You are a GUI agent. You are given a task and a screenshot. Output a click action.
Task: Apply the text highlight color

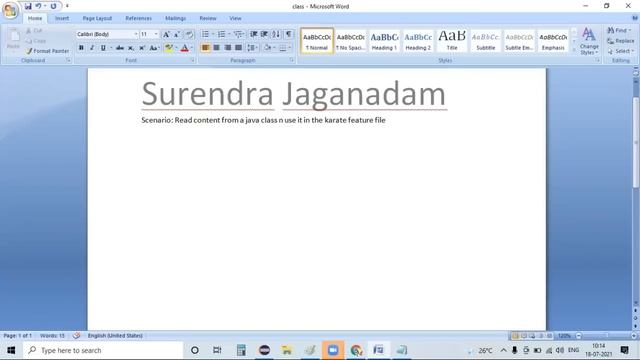click(169, 48)
